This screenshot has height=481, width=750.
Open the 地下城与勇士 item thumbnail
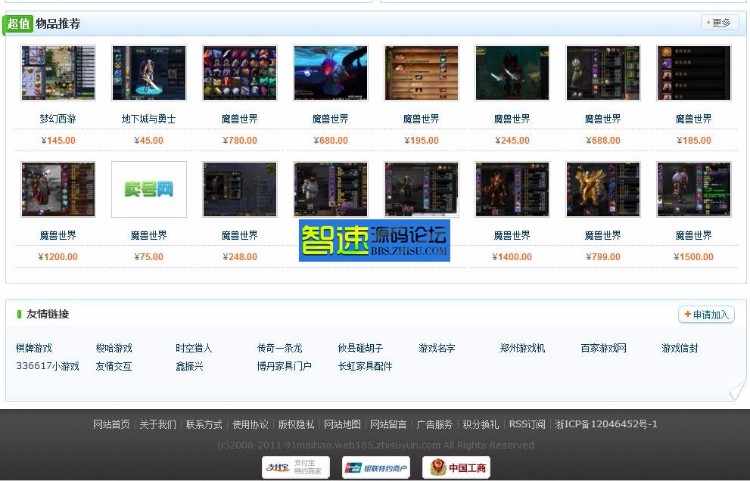point(149,73)
